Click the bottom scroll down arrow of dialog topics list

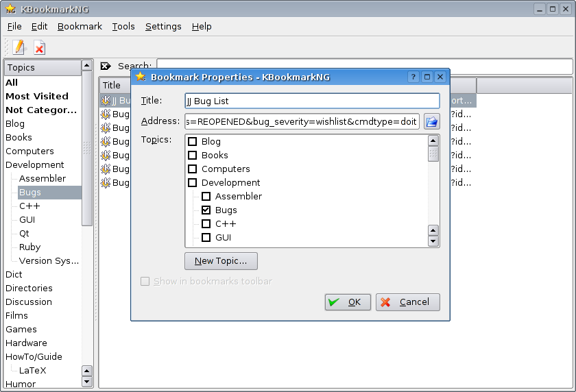(x=433, y=241)
